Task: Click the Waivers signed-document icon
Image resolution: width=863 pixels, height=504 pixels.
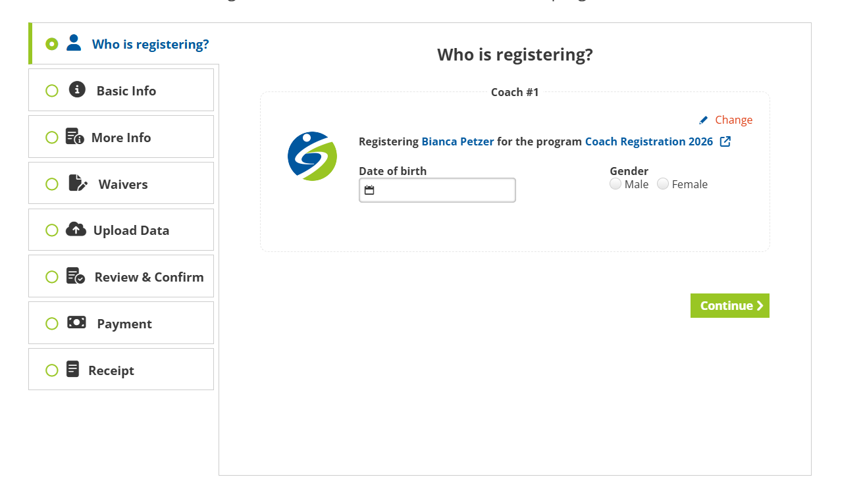Action: click(x=78, y=183)
